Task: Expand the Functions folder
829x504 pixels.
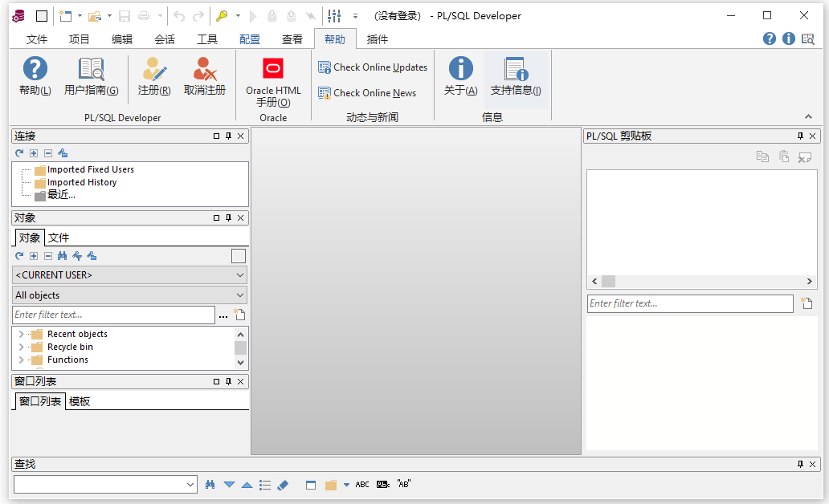Action: [x=21, y=360]
